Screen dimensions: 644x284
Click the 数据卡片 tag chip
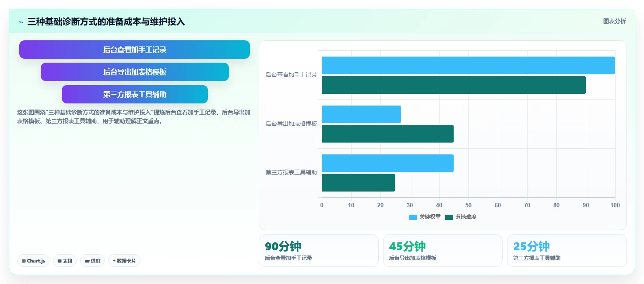(x=124, y=261)
